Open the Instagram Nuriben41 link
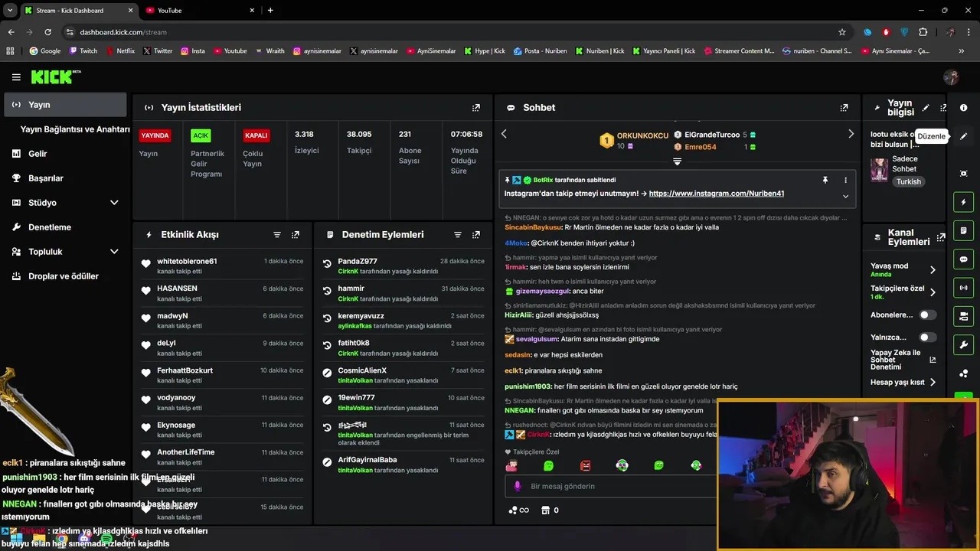This screenshot has width=980, height=551. (x=717, y=194)
